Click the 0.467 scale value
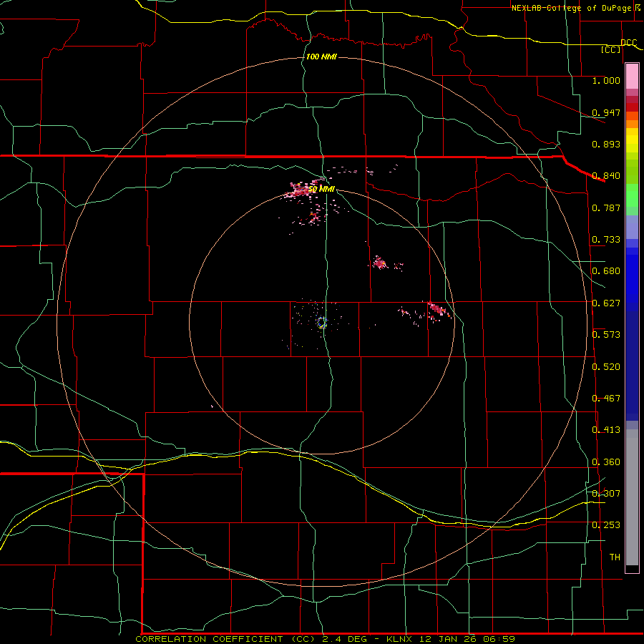This screenshot has width=644, height=644. click(x=606, y=399)
